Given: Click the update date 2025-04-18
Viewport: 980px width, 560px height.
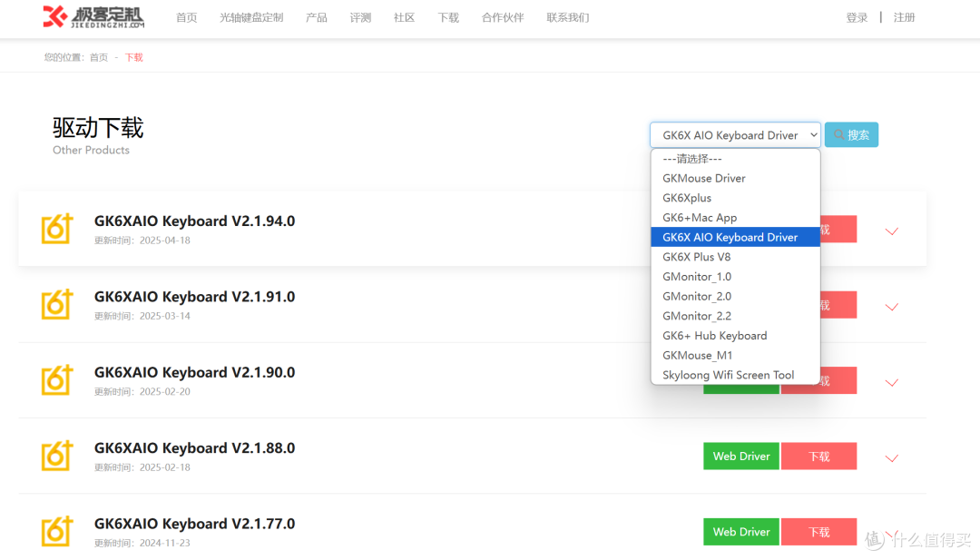Looking at the screenshot, I should (165, 241).
